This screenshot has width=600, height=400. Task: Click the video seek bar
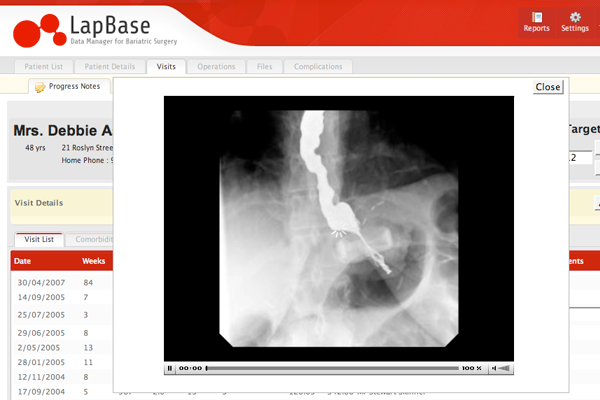330,368
